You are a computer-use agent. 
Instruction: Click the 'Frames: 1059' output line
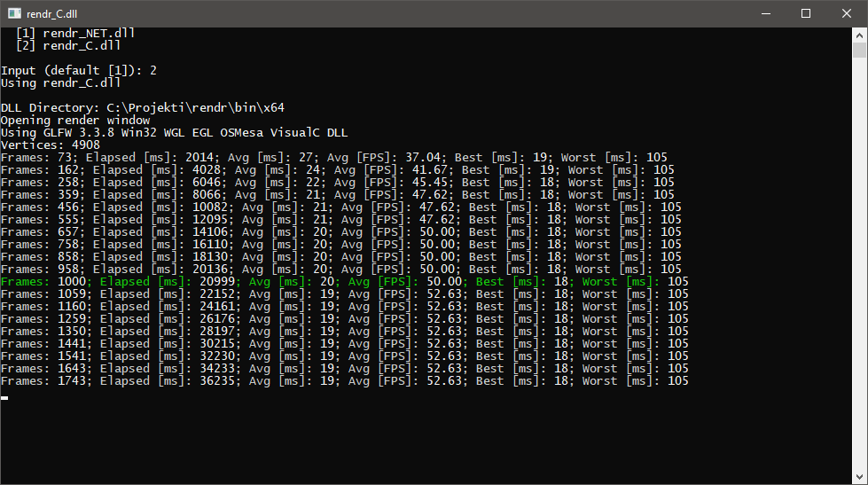coord(344,294)
